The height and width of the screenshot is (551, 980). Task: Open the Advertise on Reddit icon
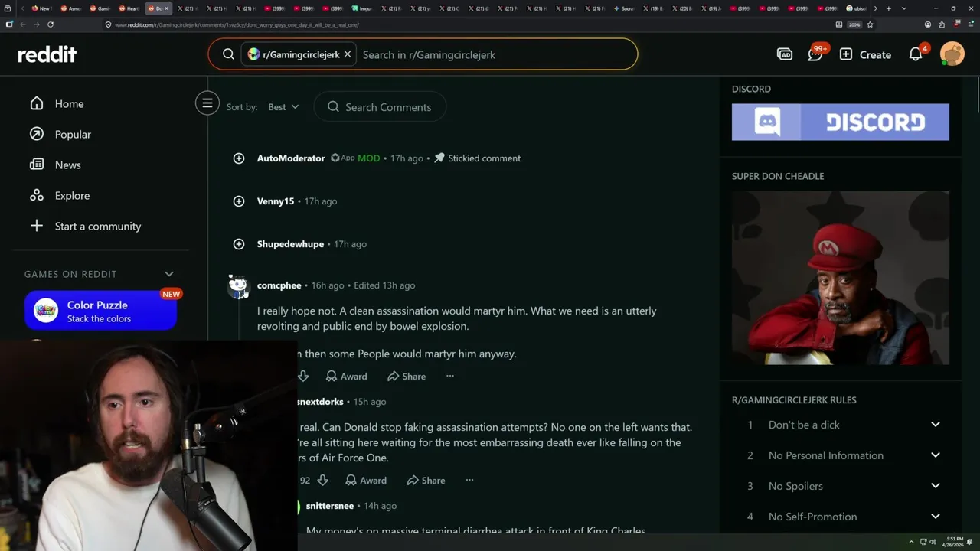coord(784,54)
